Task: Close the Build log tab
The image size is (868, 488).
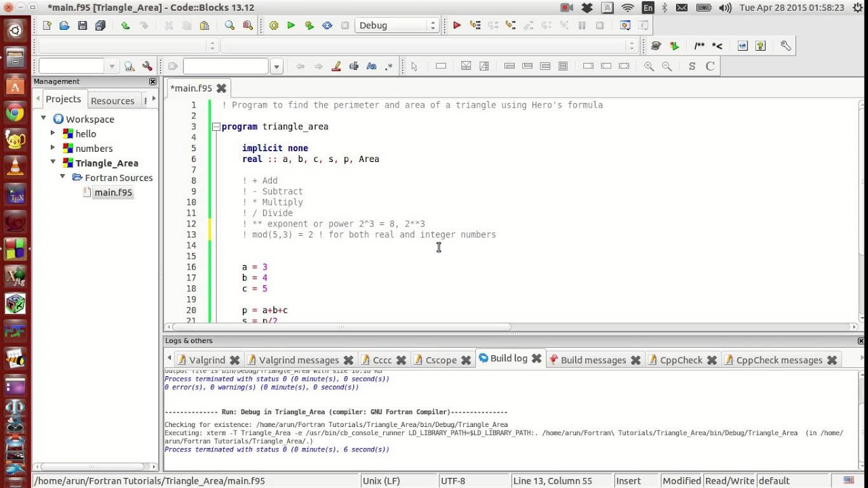Action: coord(536,358)
